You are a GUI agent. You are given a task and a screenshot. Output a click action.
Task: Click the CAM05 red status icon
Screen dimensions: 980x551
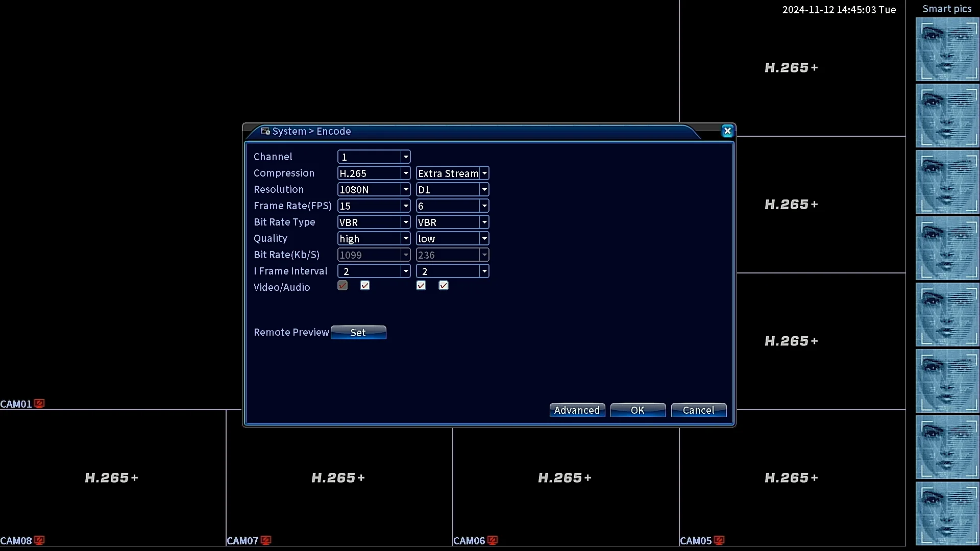click(719, 540)
